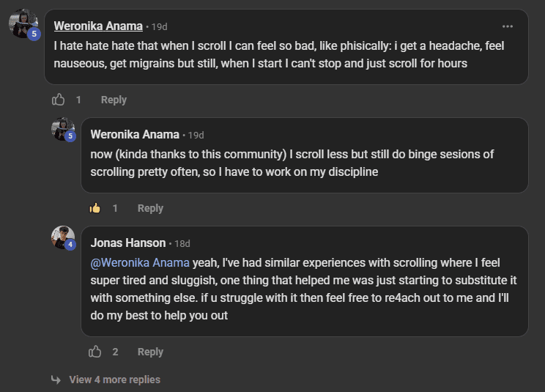Open underlined Weronika Anama author name link
The height and width of the screenshot is (392, 545).
tap(98, 26)
